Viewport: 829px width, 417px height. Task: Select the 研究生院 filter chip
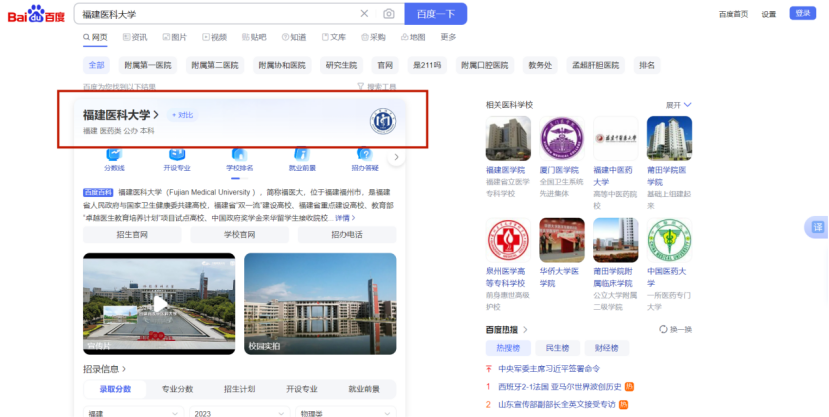[341, 66]
